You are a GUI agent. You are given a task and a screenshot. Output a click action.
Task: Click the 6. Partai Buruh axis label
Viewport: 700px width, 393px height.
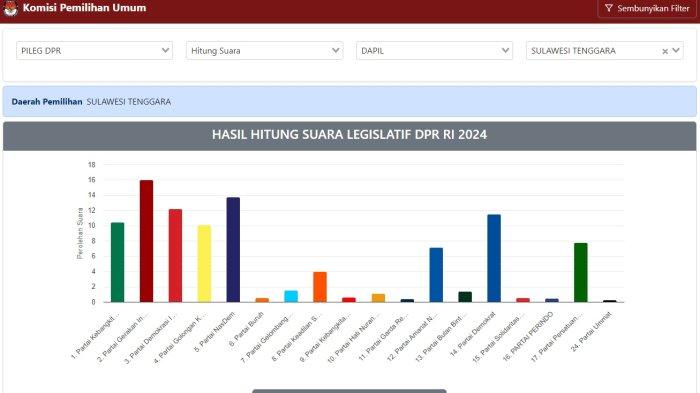click(246, 330)
